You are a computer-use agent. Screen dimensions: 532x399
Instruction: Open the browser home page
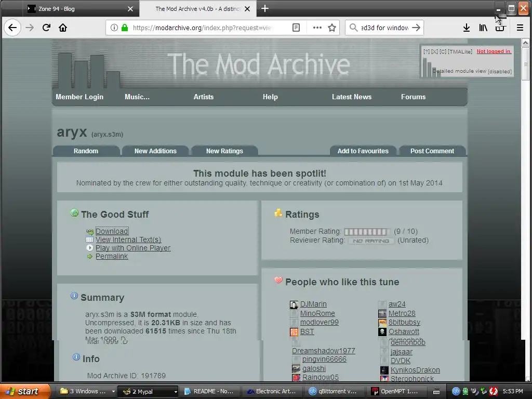tap(63, 28)
